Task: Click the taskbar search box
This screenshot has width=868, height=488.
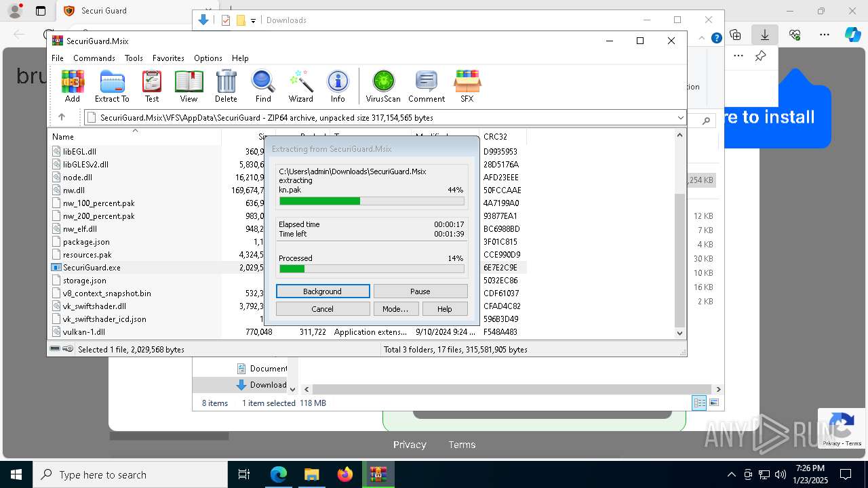Action: coord(130,474)
